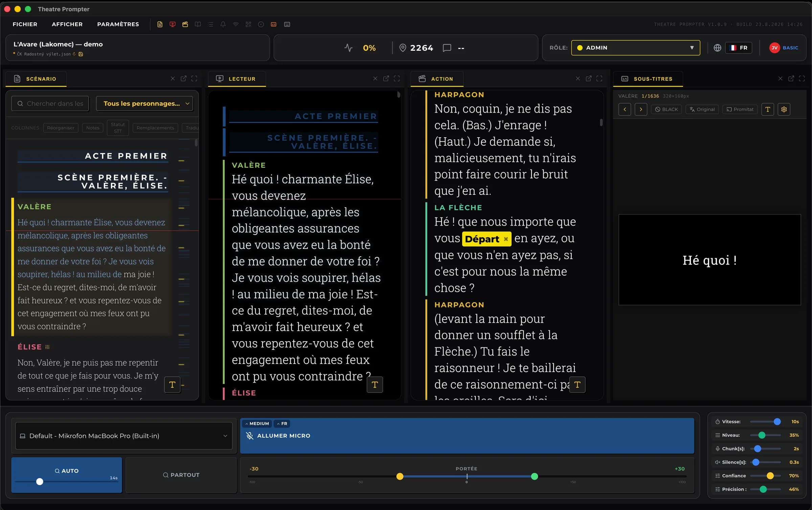
Task: Click the reload icon next to Radostný výlet.json
Action: coord(74,54)
